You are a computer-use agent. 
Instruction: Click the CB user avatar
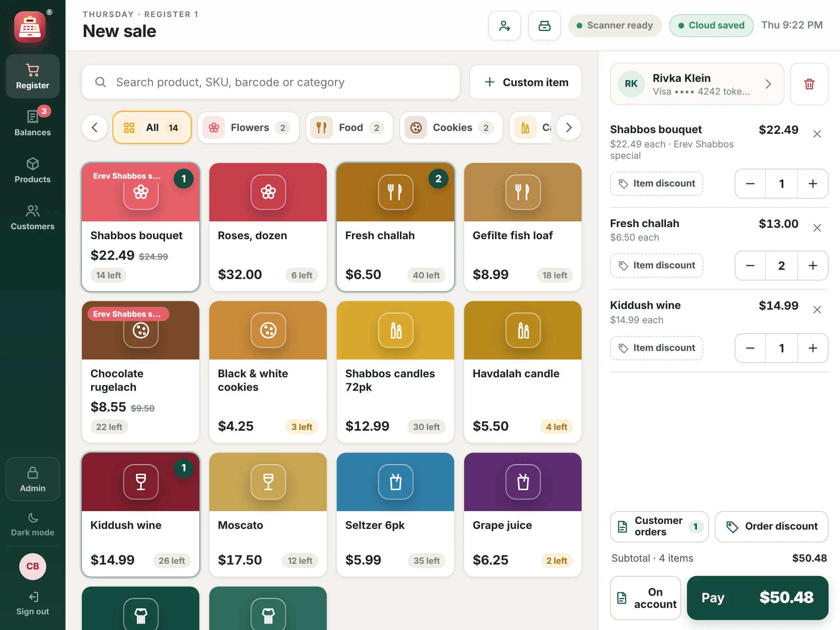[x=33, y=566]
